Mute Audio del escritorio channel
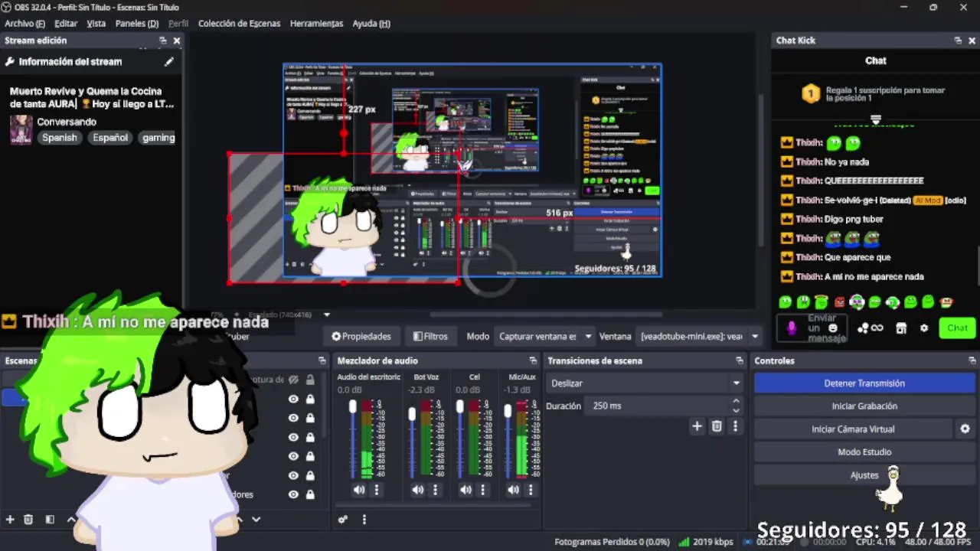 coord(359,490)
